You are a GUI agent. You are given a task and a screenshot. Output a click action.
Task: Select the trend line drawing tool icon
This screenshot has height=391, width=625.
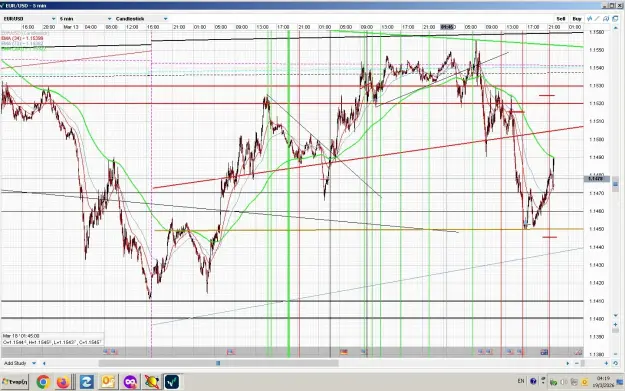[x=597, y=19]
